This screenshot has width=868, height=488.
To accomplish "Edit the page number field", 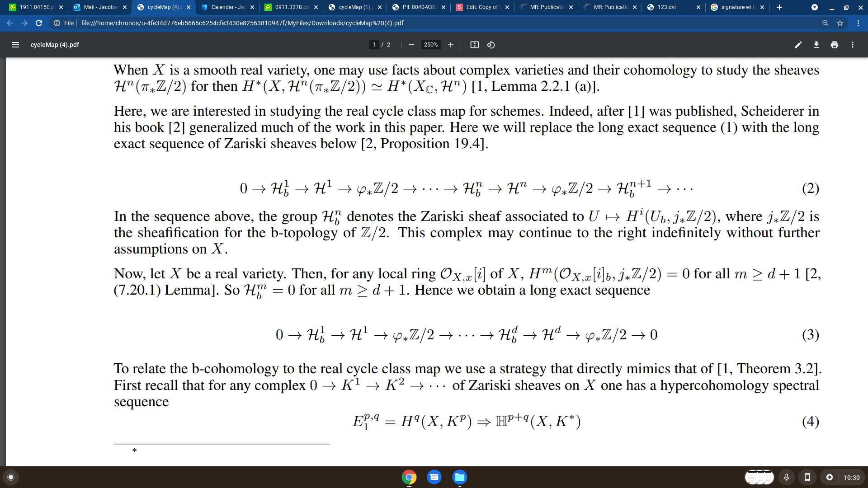I will pyautogui.click(x=374, y=45).
